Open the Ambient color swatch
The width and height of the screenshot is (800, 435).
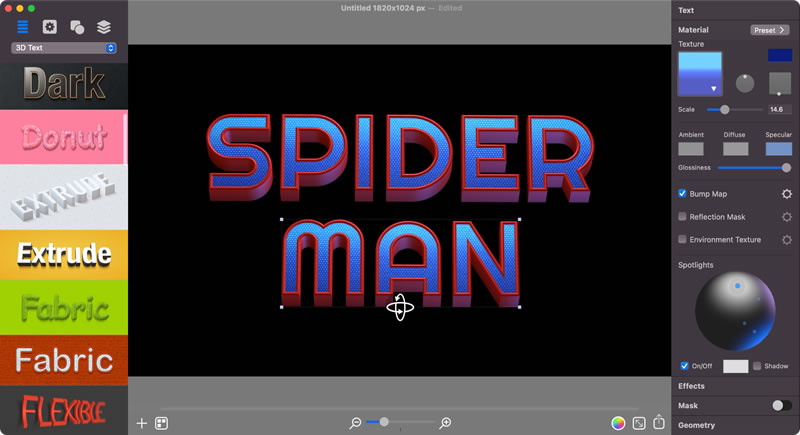[691, 149]
